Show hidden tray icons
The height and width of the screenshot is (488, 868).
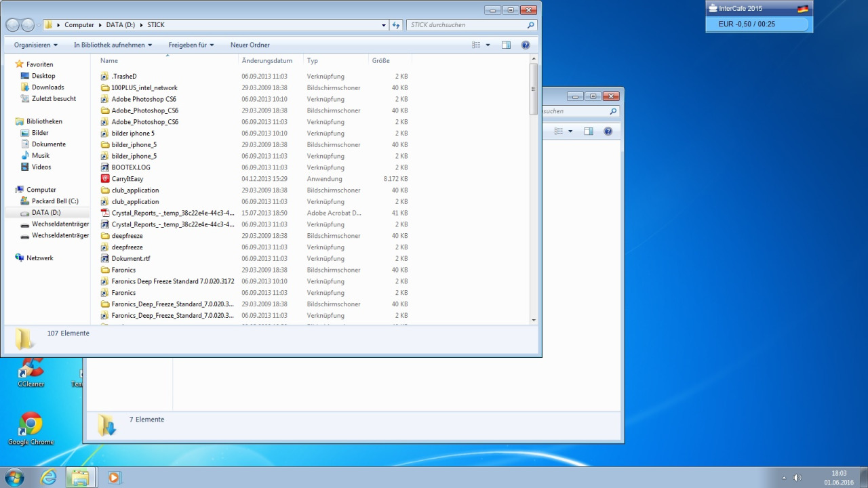784,478
